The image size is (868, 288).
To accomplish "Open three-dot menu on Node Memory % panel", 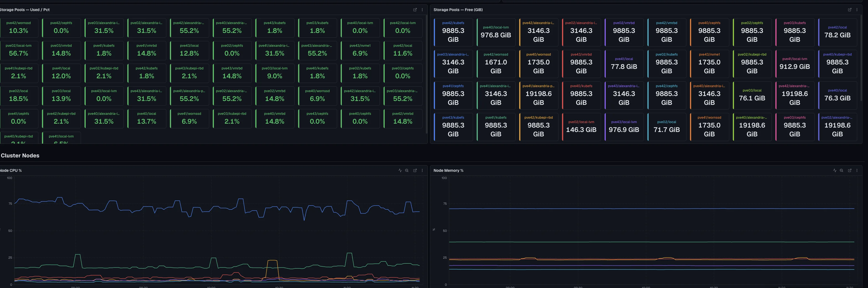I will 857,170.
